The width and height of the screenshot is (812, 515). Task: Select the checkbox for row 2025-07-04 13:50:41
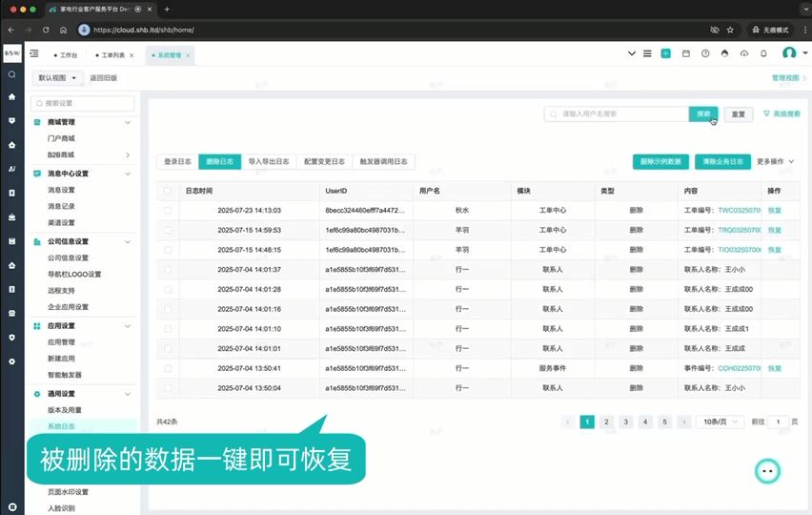coord(168,368)
